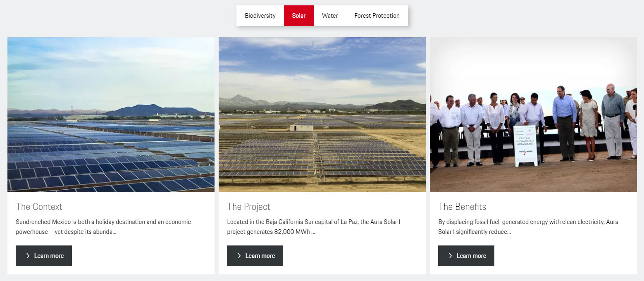Screen dimensions: 644x281
Task: Click chevron icon in The Project button
Action: coord(239,256)
